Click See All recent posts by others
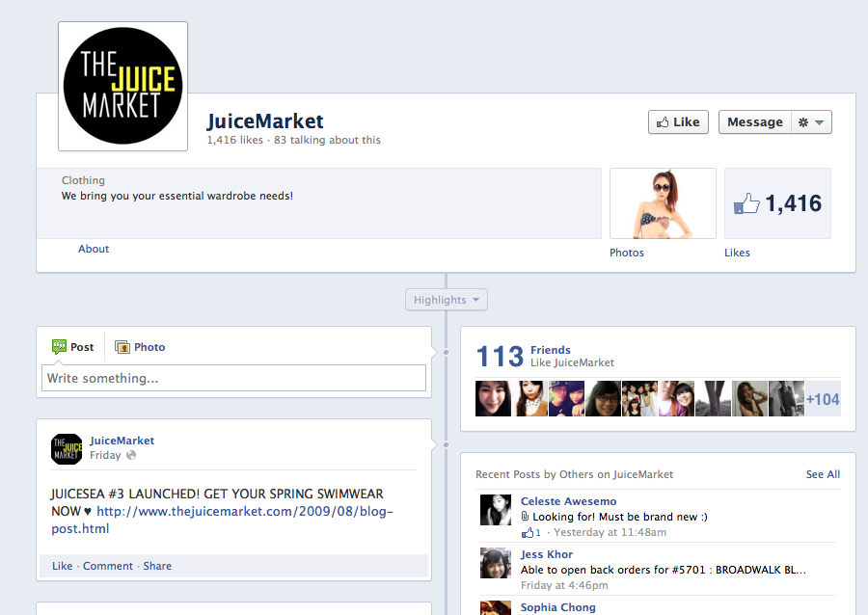This screenshot has width=868, height=615. coord(823,474)
